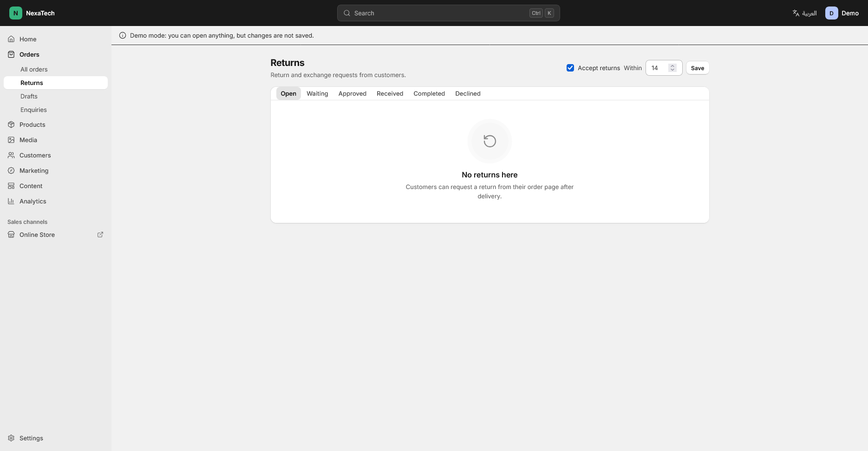Switch to the Waiting tab
Viewport: 868px width, 451px height.
[317, 93]
